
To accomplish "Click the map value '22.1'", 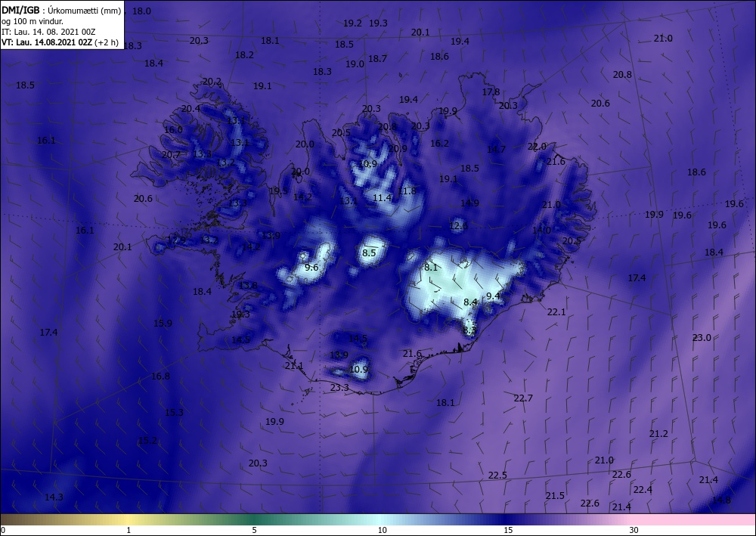I will [x=556, y=312].
